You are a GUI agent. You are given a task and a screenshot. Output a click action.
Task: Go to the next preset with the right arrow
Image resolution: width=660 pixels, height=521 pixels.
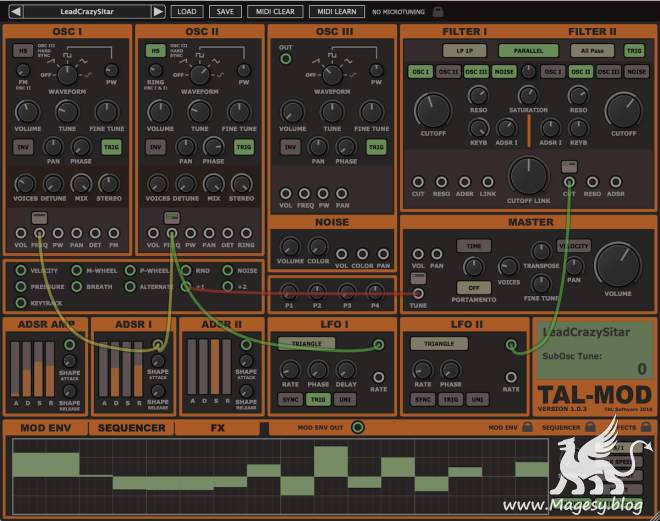pos(158,11)
